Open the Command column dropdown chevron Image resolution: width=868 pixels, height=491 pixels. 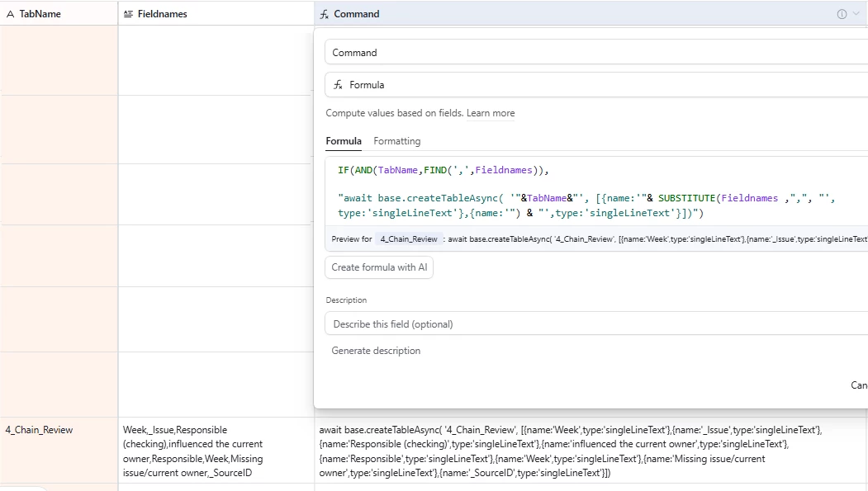[x=856, y=14]
